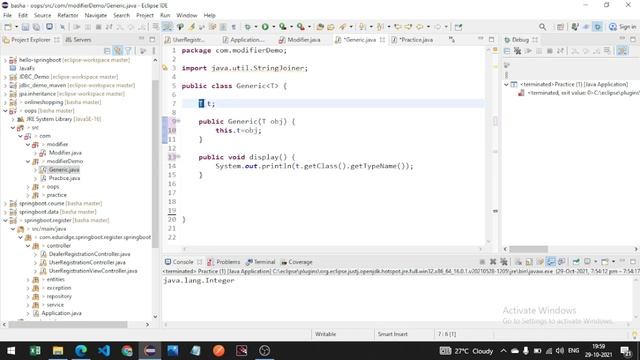Switch to the Terminal tab
Viewport: 640px width, 360px height.
point(261,262)
